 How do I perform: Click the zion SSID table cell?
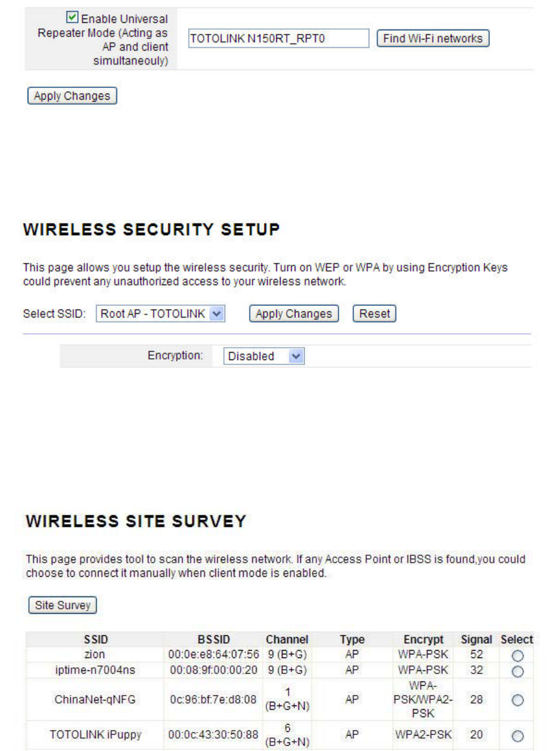tap(94, 655)
